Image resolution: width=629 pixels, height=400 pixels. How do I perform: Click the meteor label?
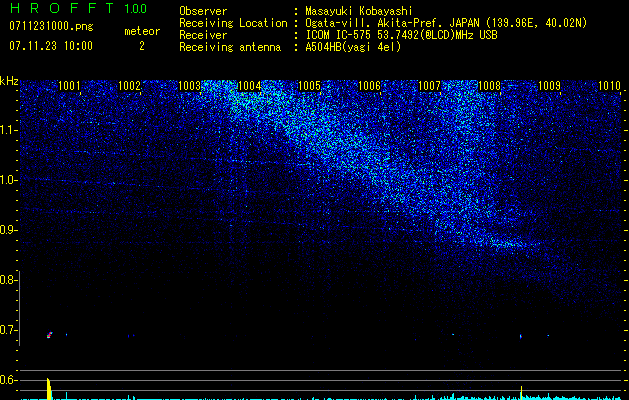point(142,31)
